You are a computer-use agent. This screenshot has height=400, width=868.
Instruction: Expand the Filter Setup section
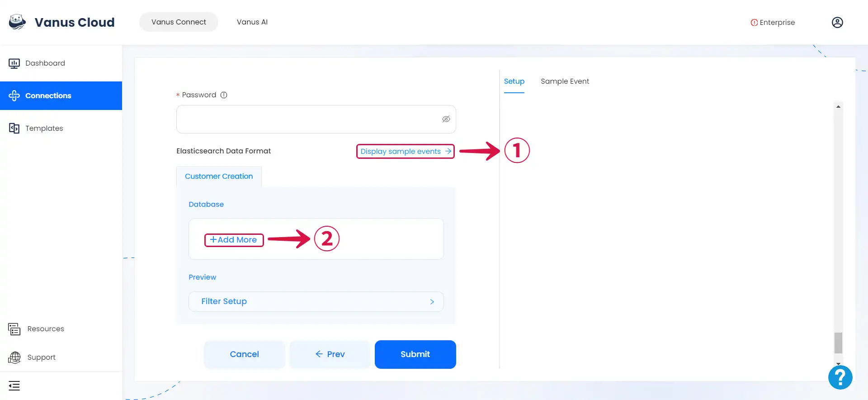316,301
